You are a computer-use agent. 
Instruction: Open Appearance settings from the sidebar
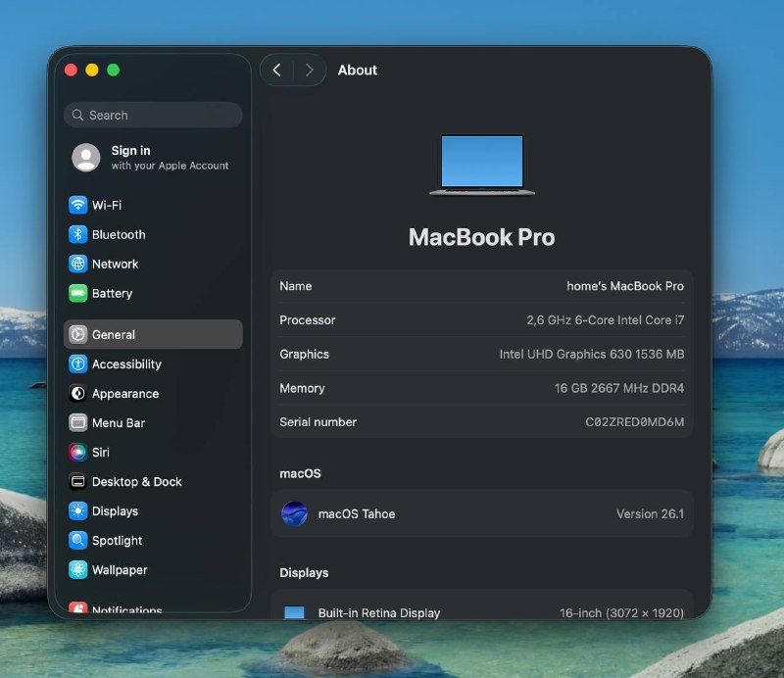click(79, 393)
